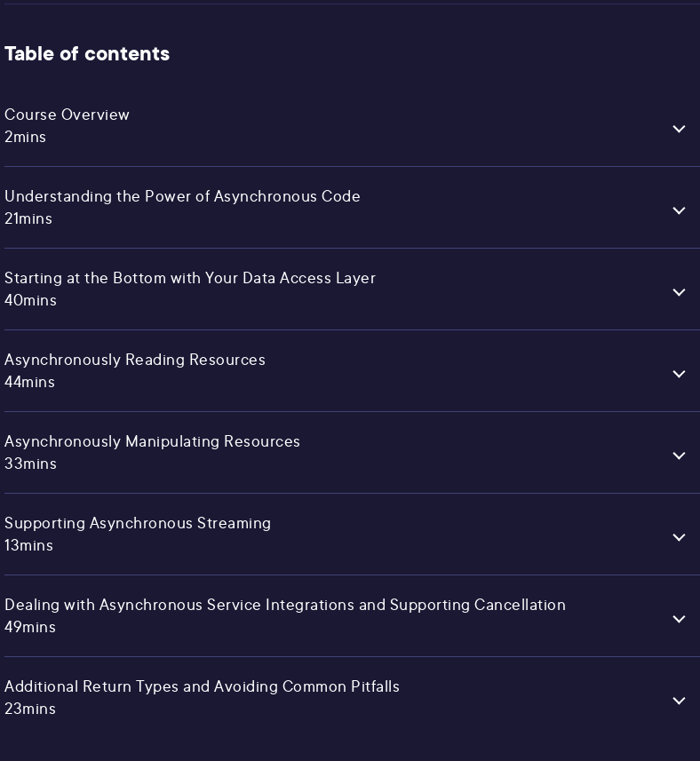Click the 2mins duration label
700x761 pixels.
pyautogui.click(x=25, y=137)
